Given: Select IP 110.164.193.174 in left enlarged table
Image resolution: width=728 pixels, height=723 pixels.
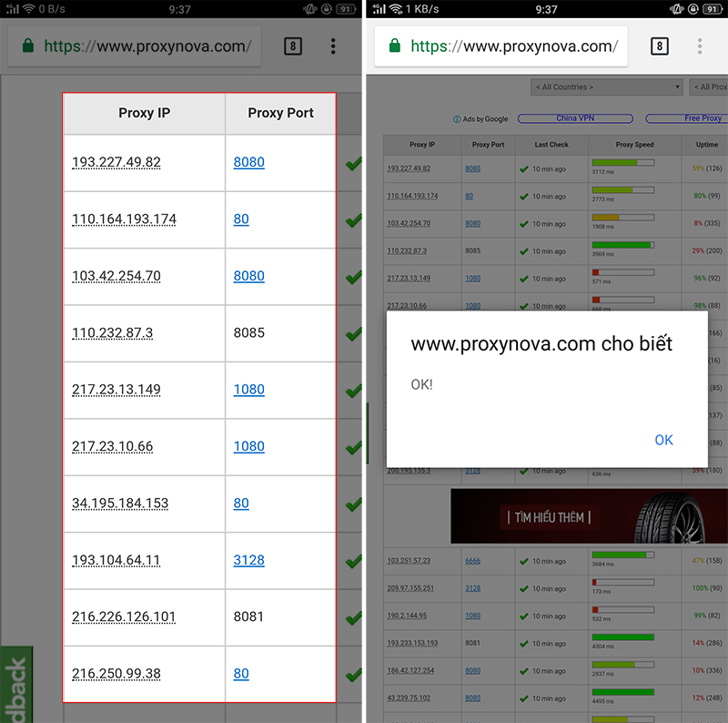Looking at the screenshot, I should (x=124, y=219).
